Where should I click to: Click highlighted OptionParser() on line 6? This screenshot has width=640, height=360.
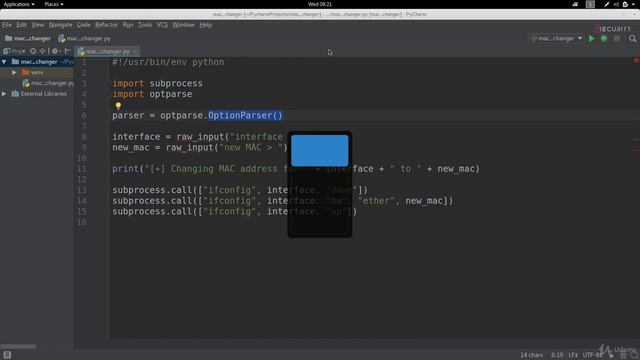[x=245, y=116]
